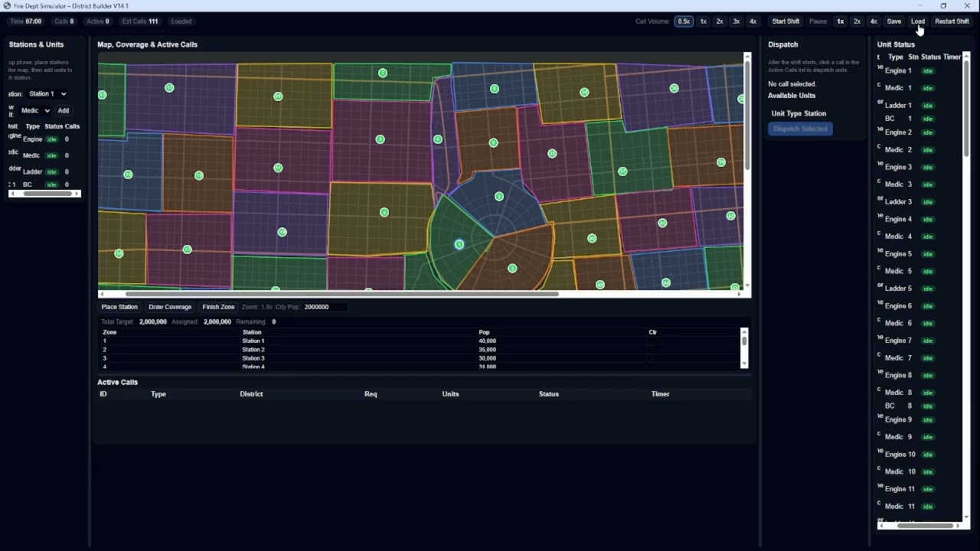Select the Station 3 row in the zone table

tap(420, 358)
